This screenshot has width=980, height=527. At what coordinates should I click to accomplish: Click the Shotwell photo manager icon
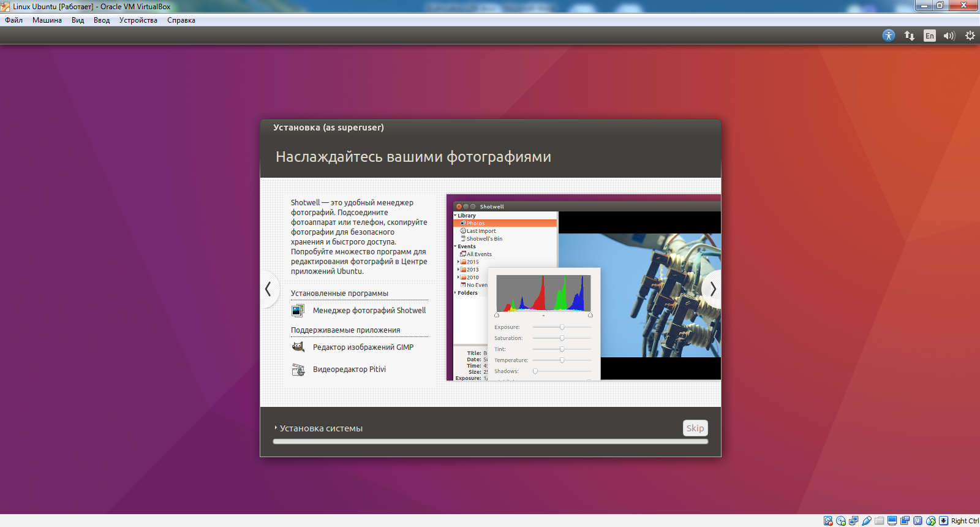click(x=298, y=311)
